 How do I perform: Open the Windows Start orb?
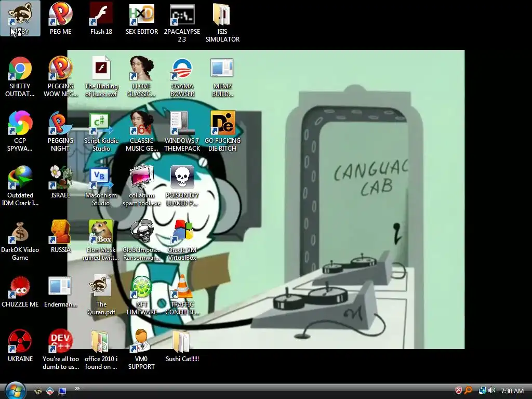pyautogui.click(x=15, y=391)
